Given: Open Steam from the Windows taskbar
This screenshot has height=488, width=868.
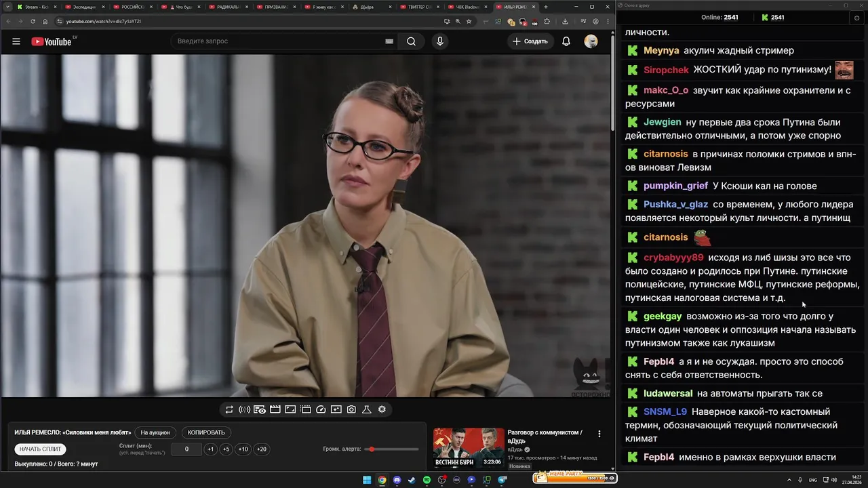Looking at the screenshot, I should point(412,480).
